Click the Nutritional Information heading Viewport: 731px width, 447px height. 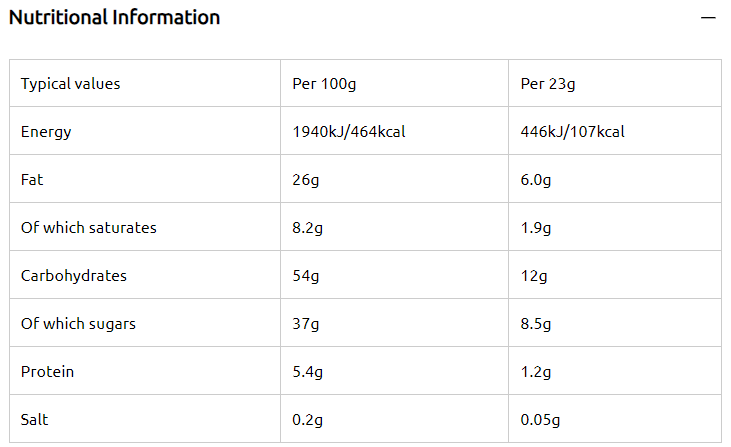pos(114,18)
